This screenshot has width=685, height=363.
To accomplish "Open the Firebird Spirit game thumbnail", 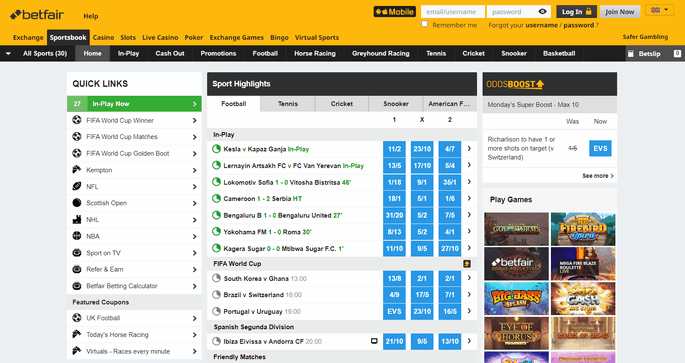I will point(583,229).
